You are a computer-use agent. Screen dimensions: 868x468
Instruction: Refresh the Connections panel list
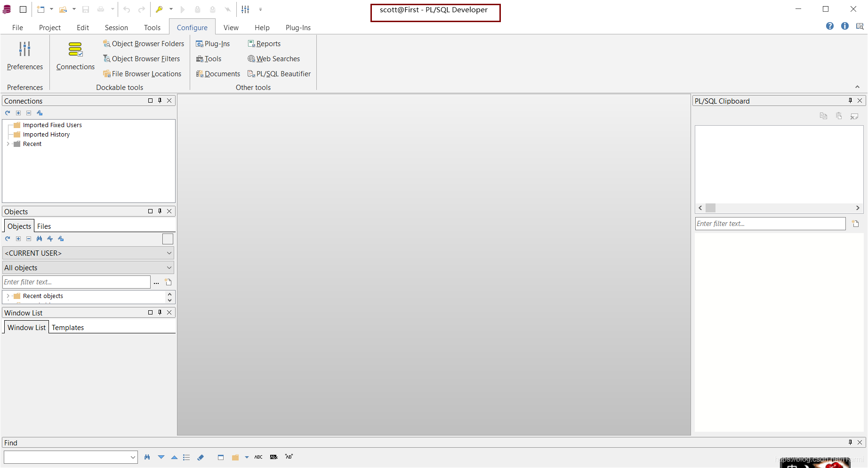8,113
